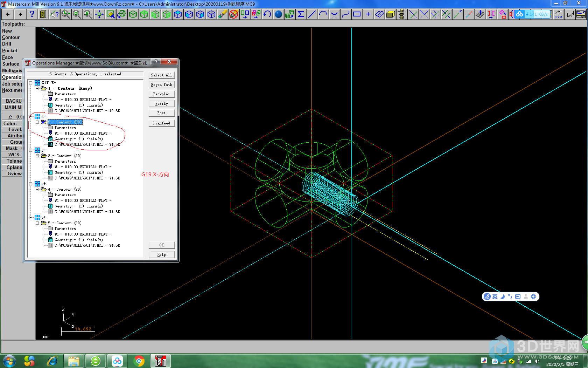Collapse operation 1 Contour (Ramp)
Viewport: 588px width, 368px height.
[37, 89]
